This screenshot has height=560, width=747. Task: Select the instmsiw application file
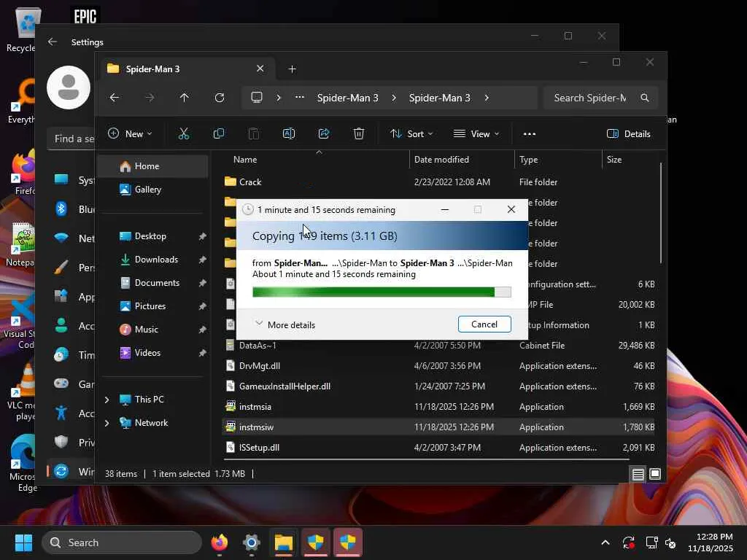coord(438,427)
